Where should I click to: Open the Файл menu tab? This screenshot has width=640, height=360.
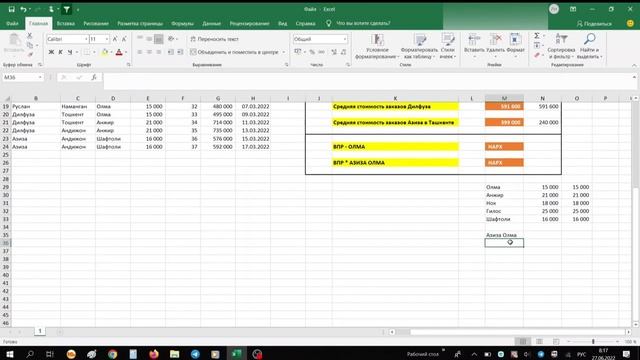(12, 24)
